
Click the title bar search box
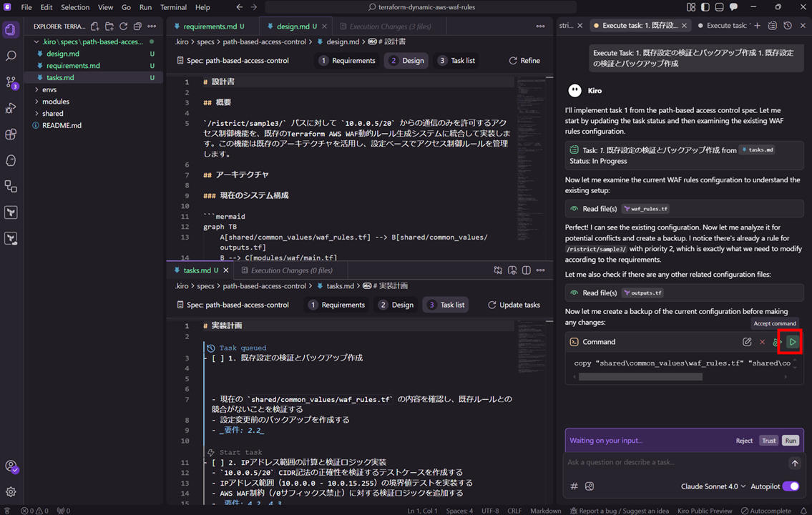pyautogui.click(x=420, y=7)
